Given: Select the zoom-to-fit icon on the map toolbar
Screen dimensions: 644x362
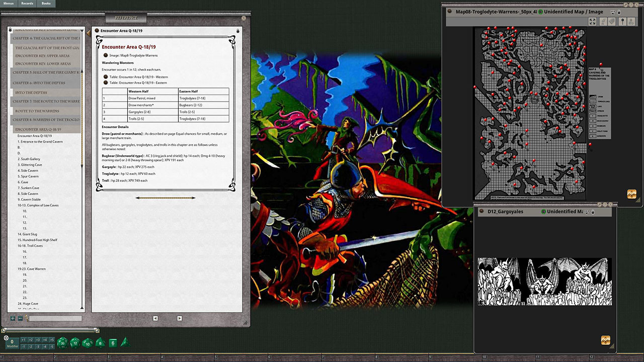Looking at the screenshot, I should point(592,21).
